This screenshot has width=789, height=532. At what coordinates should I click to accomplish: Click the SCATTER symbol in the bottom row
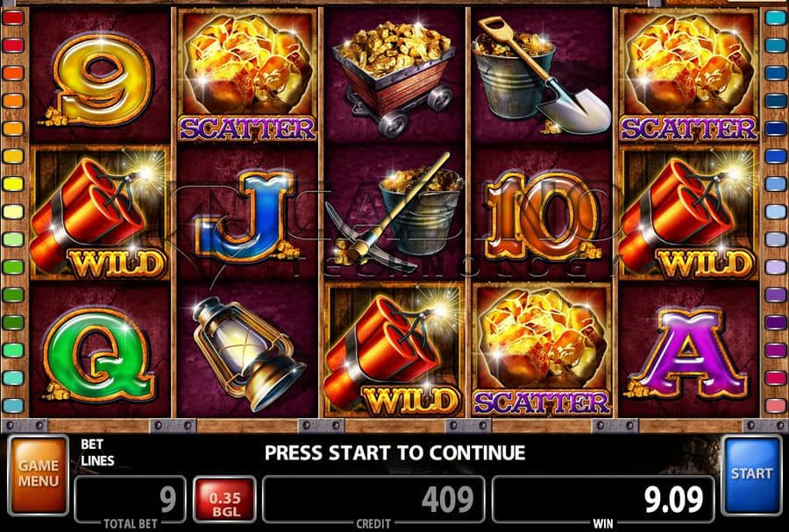click(542, 351)
